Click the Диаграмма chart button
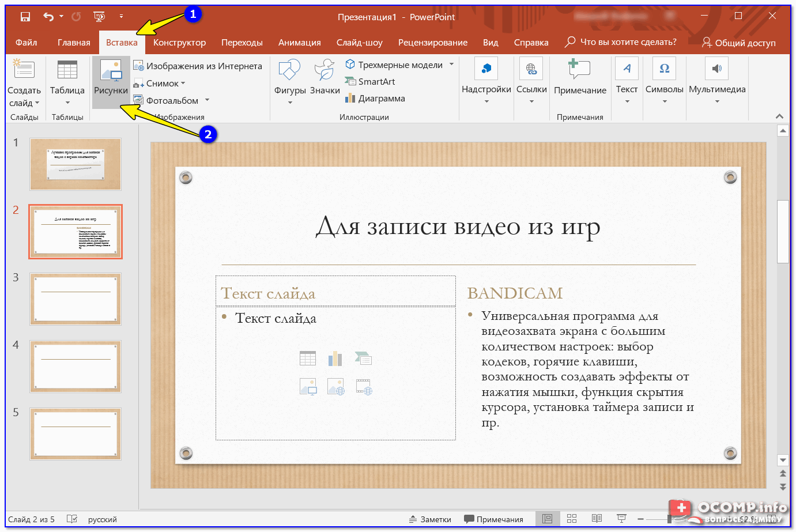Image resolution: width=796 pixels, height=532 pixels. (375, 98)
